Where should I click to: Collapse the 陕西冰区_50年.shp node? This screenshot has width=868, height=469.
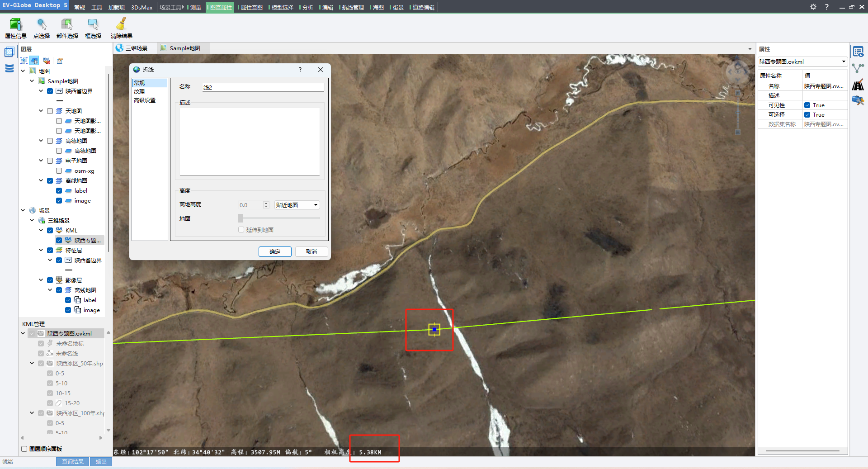tap(32, 363)
